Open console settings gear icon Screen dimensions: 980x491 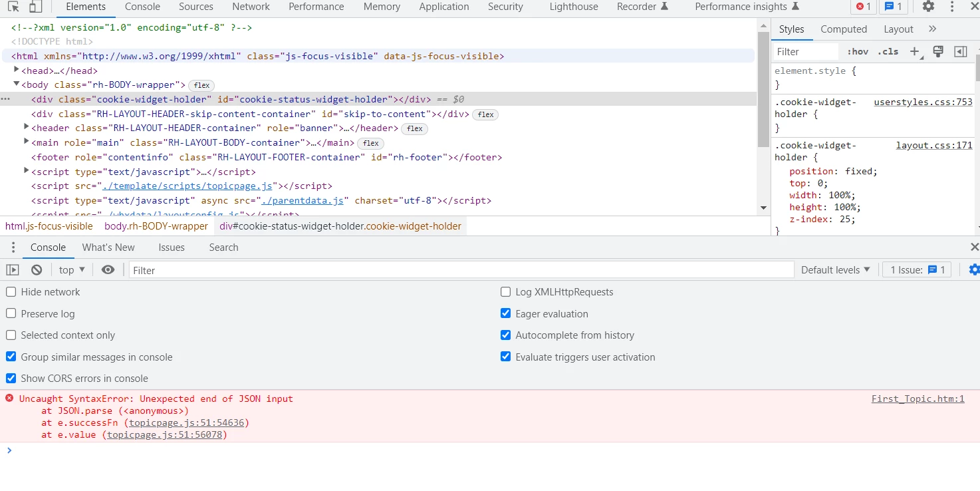click(x=974, y=269)
